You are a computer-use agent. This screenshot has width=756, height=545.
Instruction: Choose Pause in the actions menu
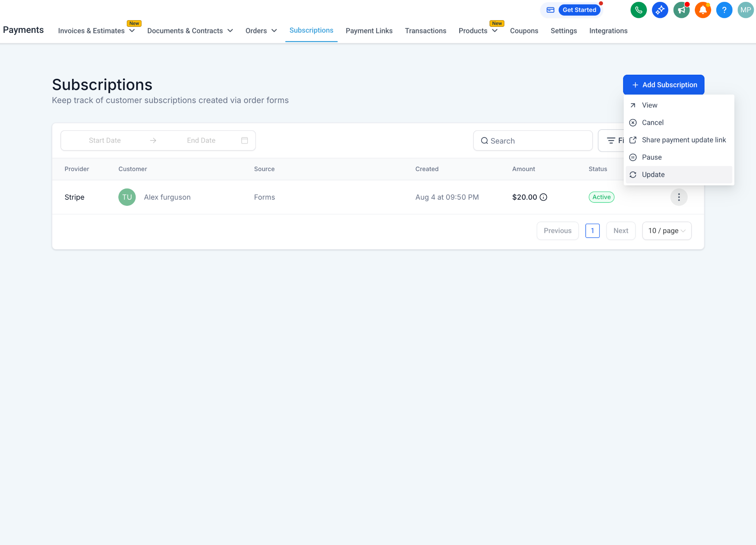[651, 157]
